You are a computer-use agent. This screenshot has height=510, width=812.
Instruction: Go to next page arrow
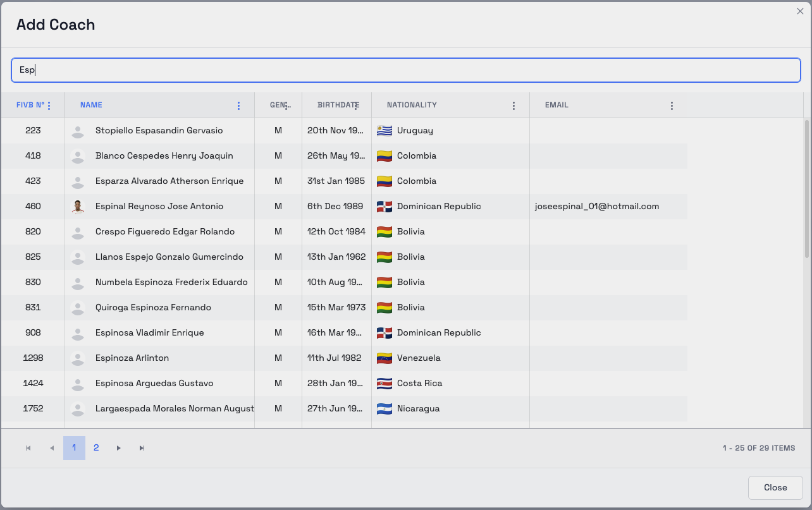pyautogui.click(x=118, y=448)
